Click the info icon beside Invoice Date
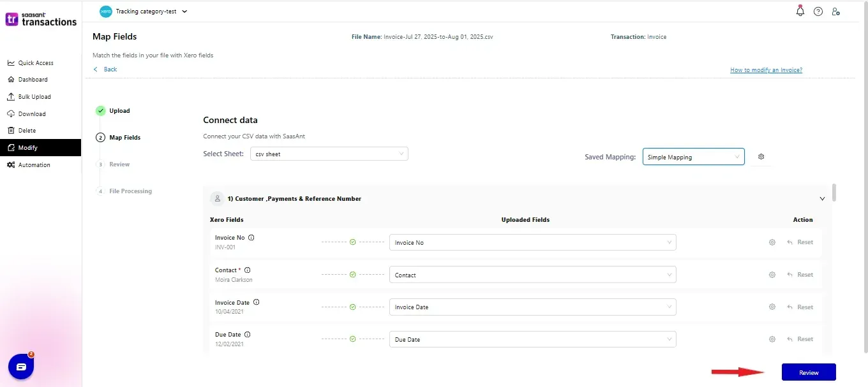Viewport: 868px width, 387px height. [256, 302]
